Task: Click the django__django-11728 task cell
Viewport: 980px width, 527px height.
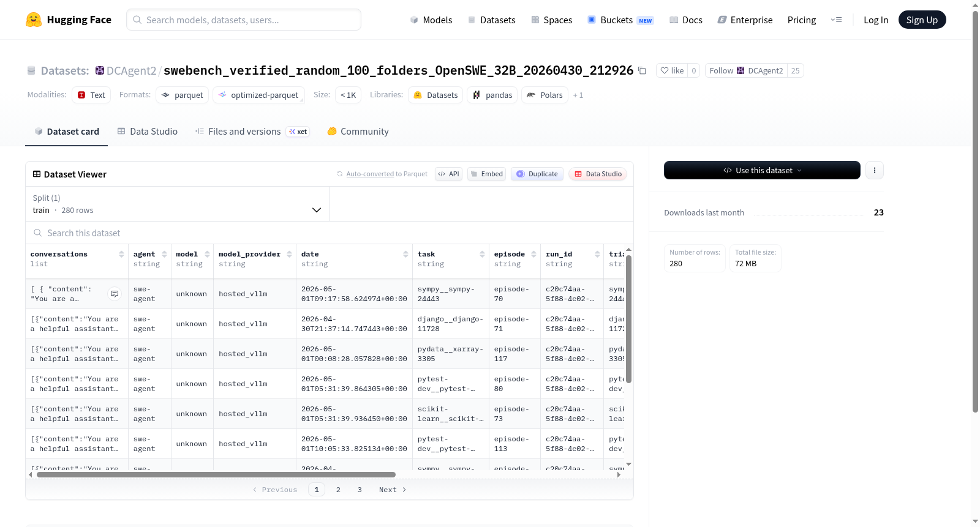Action: (x=450, y=324)
